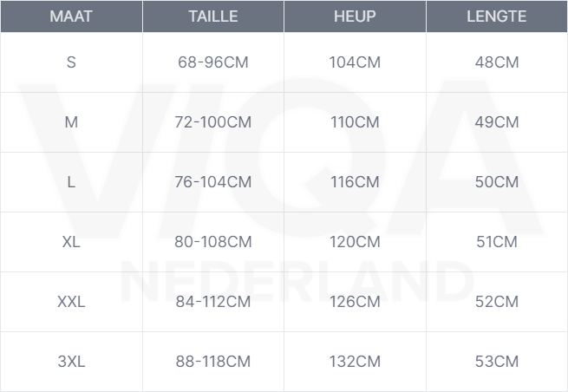568x392 pixels.
Task: Click the 88-118CM waist value
Action: tap(212, 362)
